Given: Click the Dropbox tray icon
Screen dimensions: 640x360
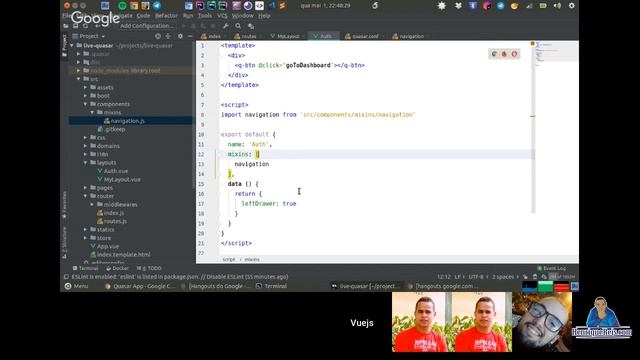Looking at the screenshot, I should (x=458, y=6).
